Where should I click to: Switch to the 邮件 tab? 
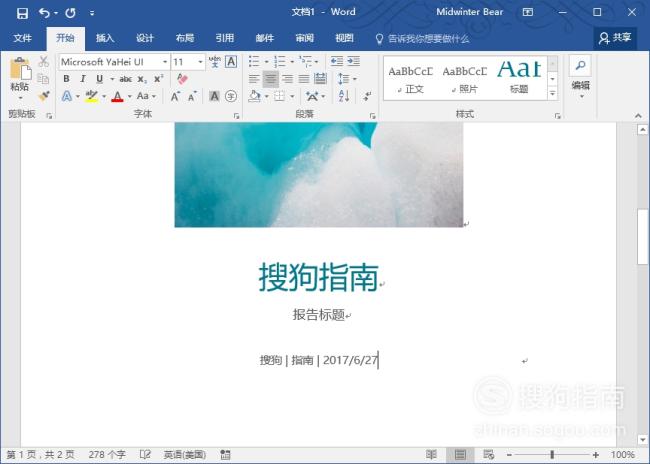pyautogui.click(x=264, y=39)
